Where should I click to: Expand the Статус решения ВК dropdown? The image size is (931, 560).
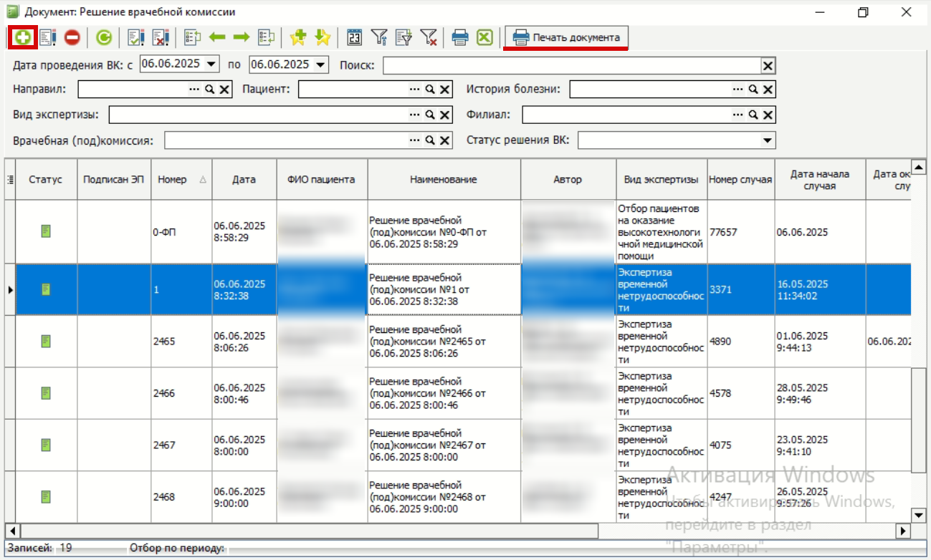click(768, 140)
